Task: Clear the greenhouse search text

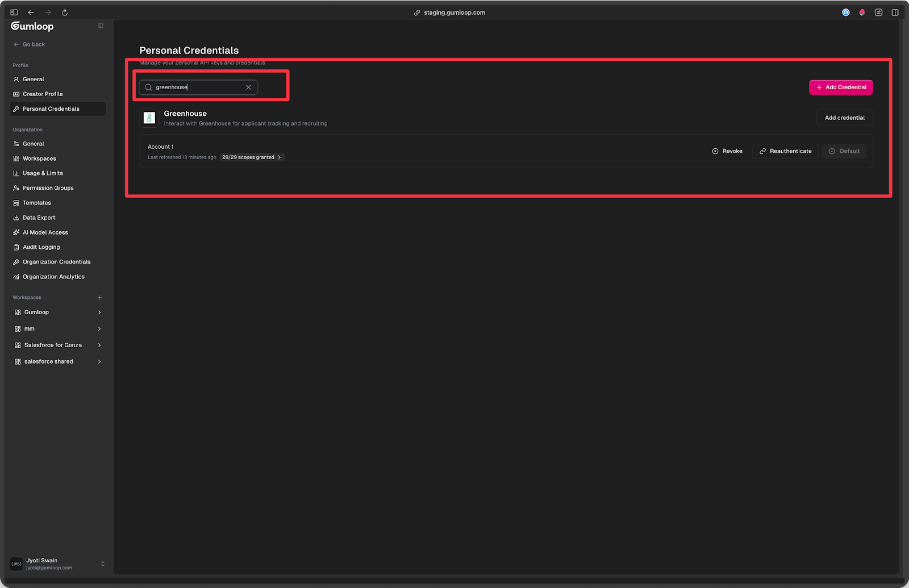Action: [248, 87]
